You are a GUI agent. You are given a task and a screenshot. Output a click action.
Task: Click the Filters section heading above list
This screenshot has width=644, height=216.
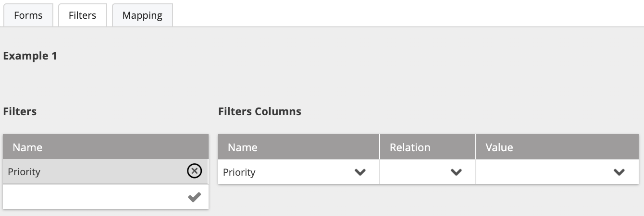coord(20,111)
